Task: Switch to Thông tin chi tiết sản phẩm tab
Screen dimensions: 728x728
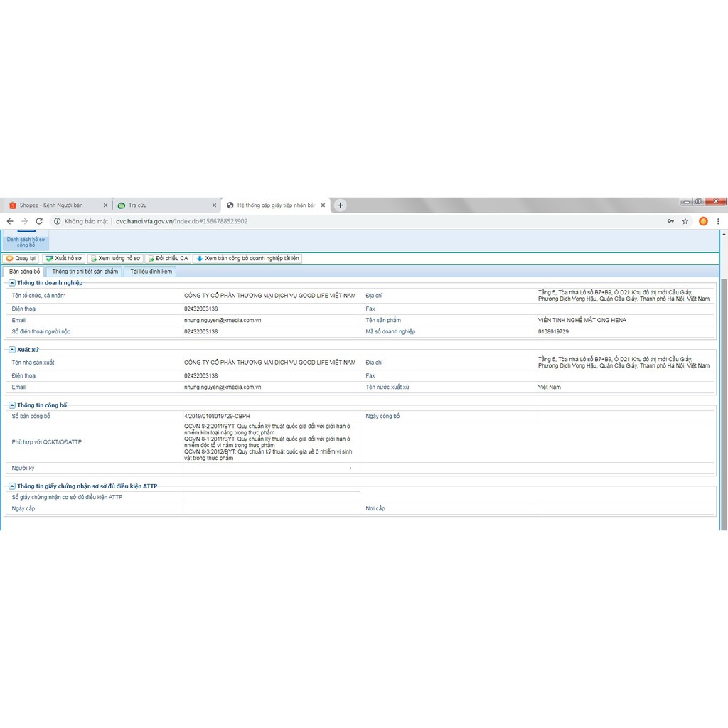Action: pos(85,272)
